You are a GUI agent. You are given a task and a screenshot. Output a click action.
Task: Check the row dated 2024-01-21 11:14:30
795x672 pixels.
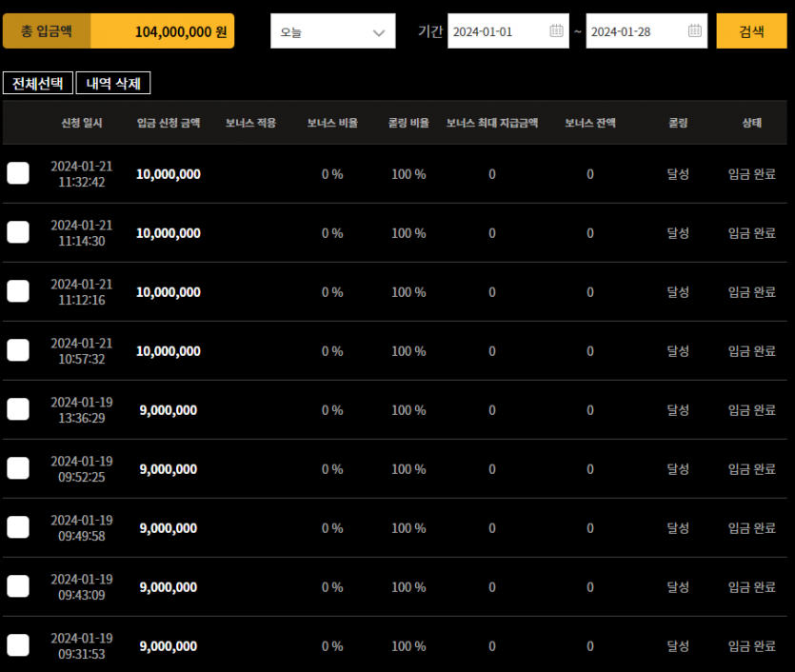tap(18, 232)
